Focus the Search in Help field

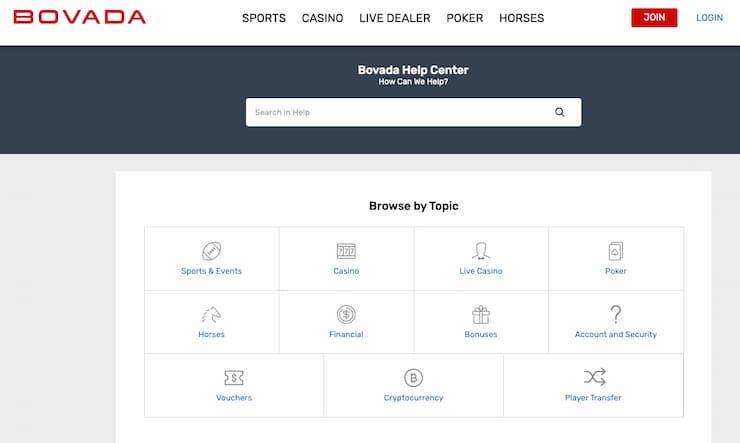(x=413, y=112)
